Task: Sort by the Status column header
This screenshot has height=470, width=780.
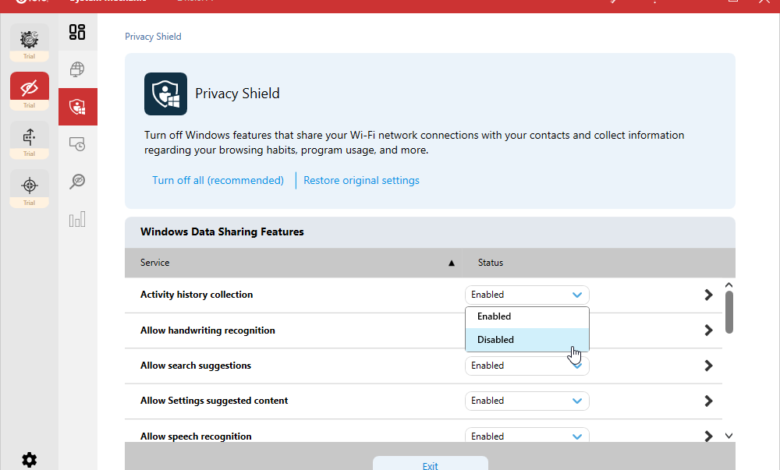Action: [x=599, y=263]
